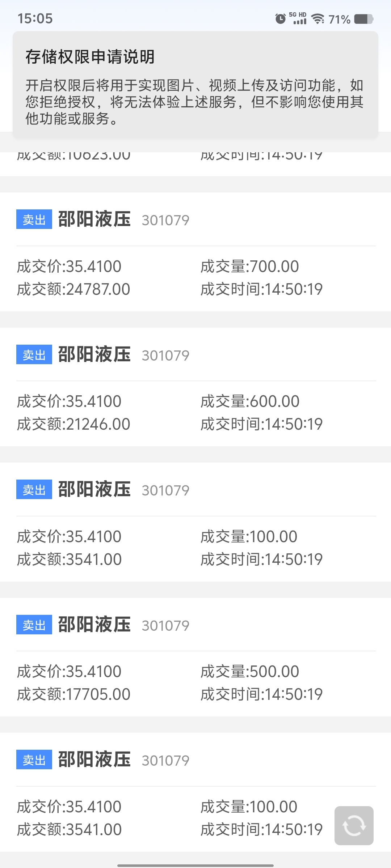Screen dimensions: 391x868
Task: Tap the 卖出 badge on the 500.00 trade
Action: tap(34, 625)
